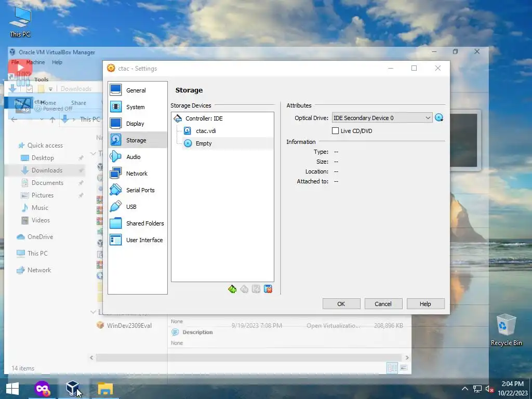
Task: Select Network in File Explorer sidebar
Action: (x=39, y=270)
